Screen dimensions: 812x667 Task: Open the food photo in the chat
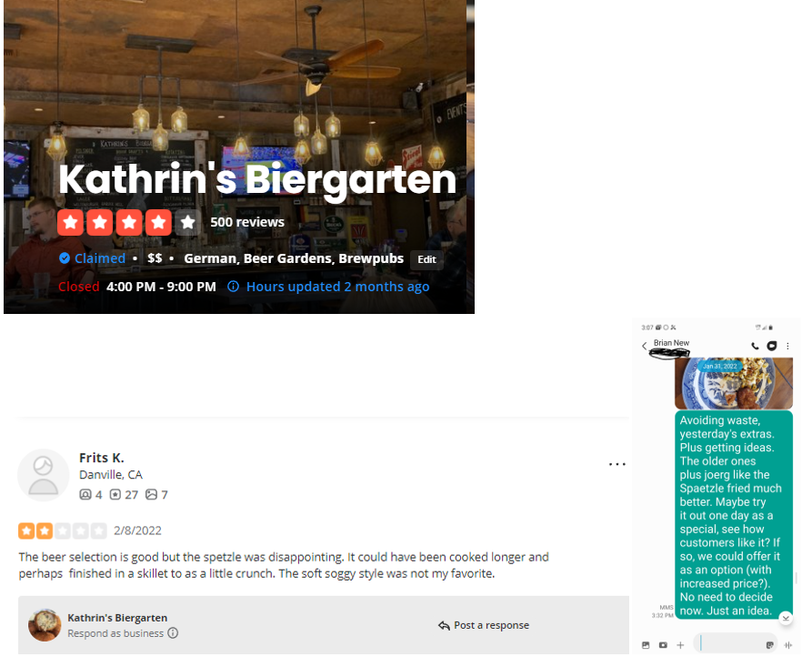733,386
